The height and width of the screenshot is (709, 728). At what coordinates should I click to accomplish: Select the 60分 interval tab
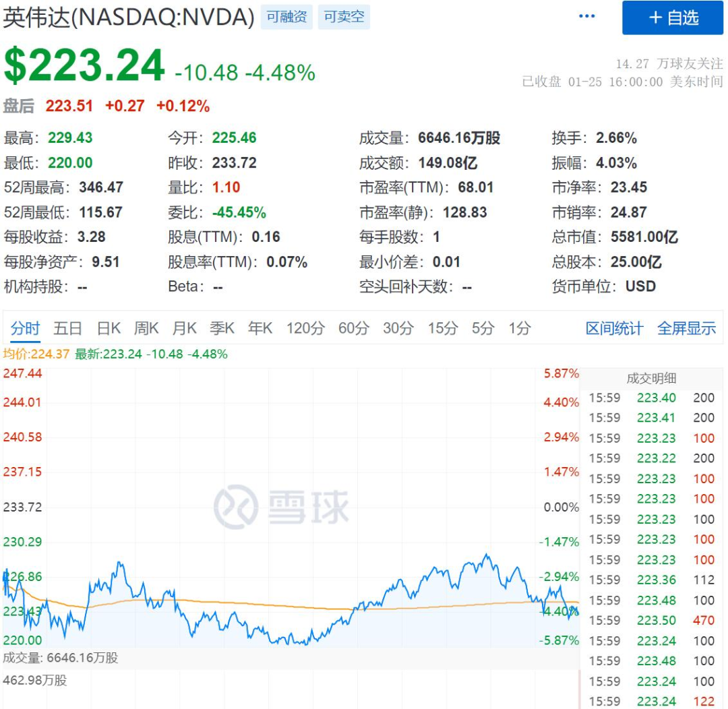pyautogui.click(x=354, y=328)
